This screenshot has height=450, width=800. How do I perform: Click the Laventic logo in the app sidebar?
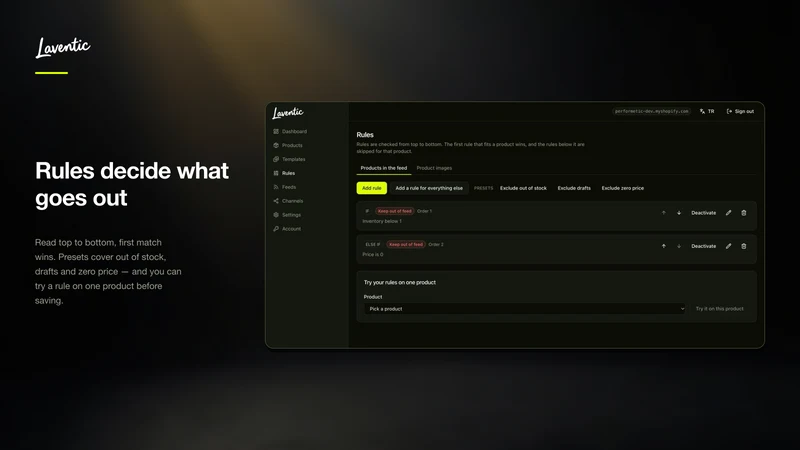click(288, 113)
